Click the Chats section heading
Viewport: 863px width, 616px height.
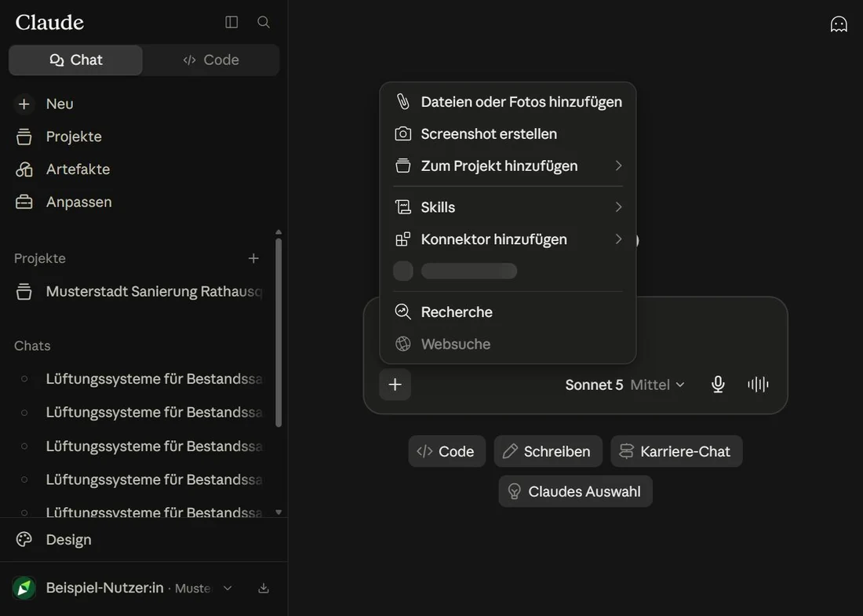pyautogui.click(x=32, y=346)
